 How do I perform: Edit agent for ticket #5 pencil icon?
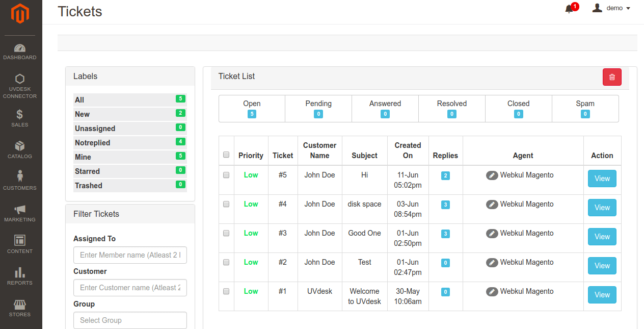click(492, 175)
